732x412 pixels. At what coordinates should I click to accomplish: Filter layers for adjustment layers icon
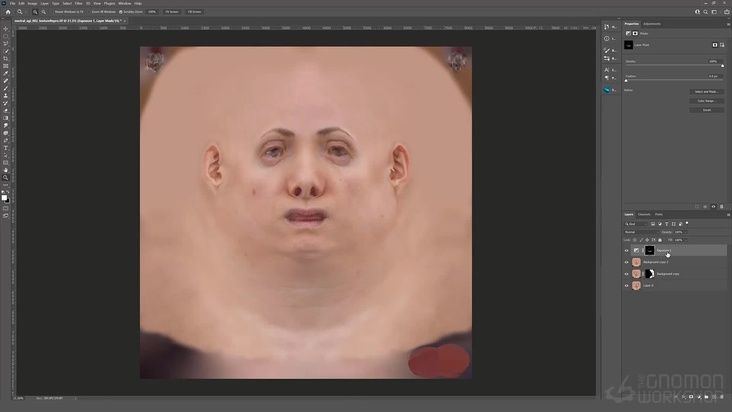click(660, 224)
